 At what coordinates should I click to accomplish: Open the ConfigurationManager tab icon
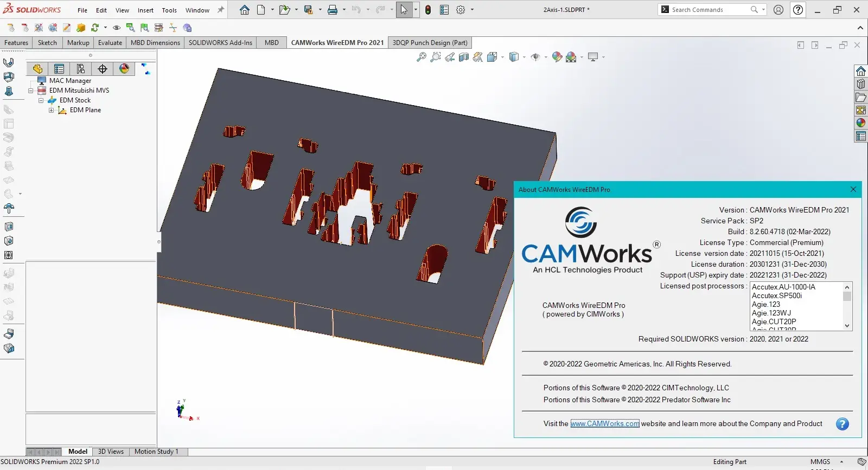pyautogui.click(x=81, y=69)
